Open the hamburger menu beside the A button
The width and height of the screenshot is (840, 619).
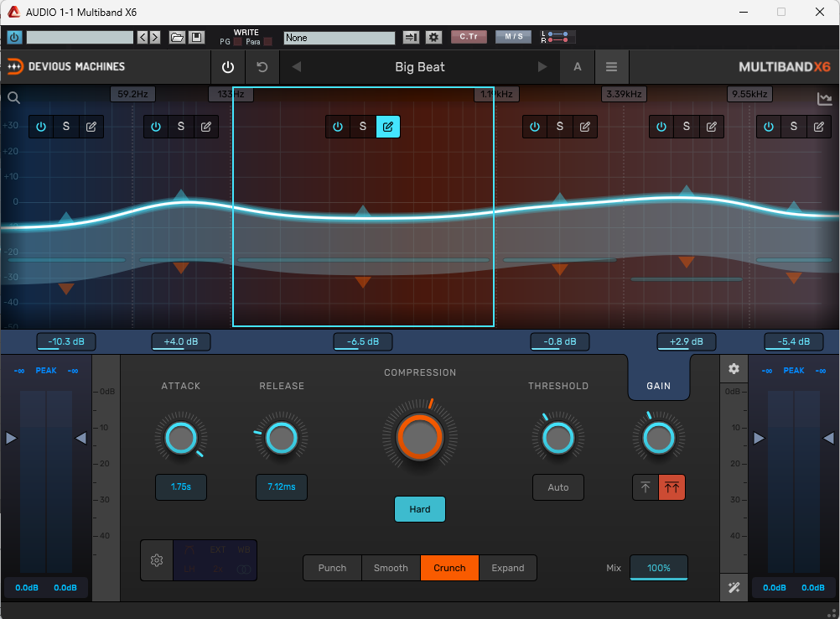(611, 67)
